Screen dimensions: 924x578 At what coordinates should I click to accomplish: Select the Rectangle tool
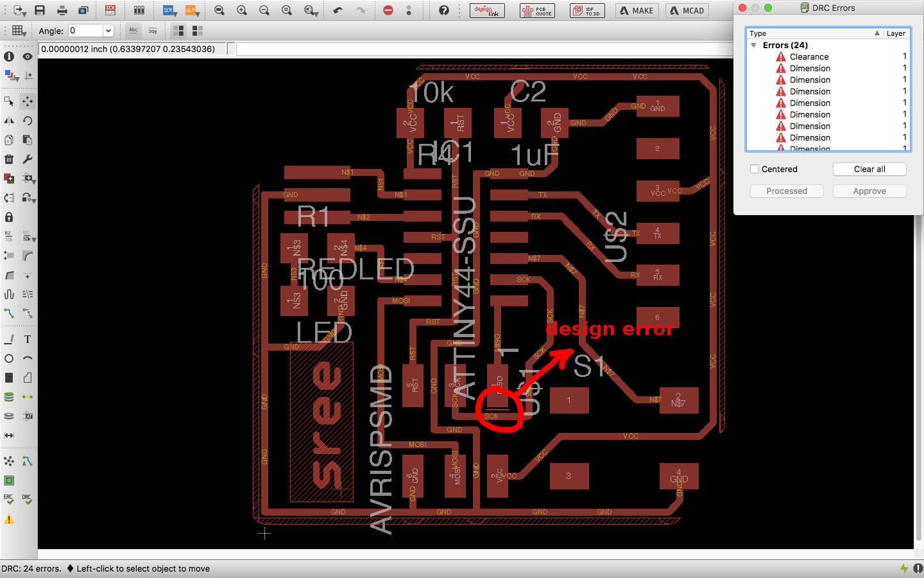click(x=9, y=378)
